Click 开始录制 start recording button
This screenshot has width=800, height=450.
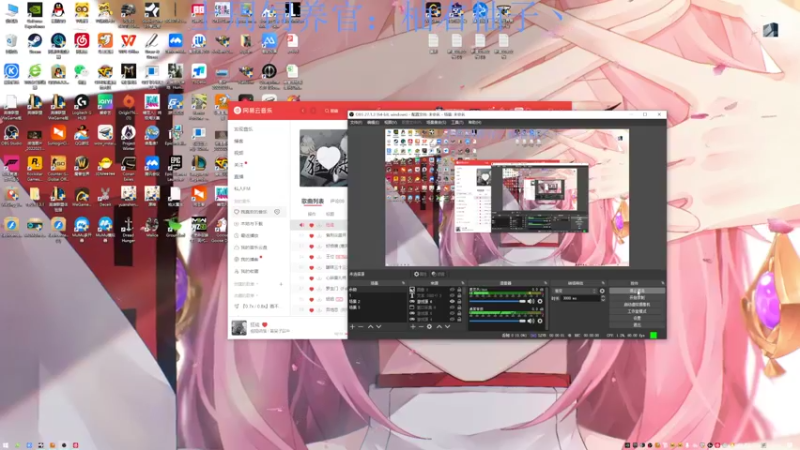pos(637,297)
